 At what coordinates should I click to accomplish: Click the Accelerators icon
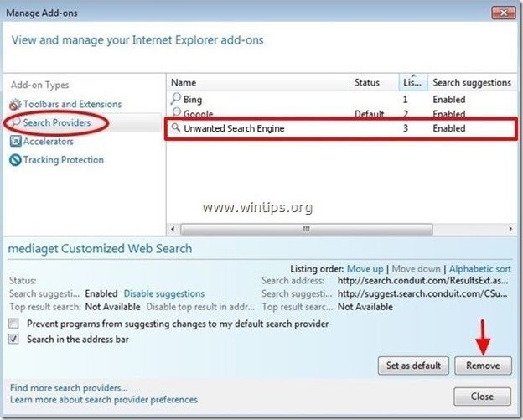(15, 141)
